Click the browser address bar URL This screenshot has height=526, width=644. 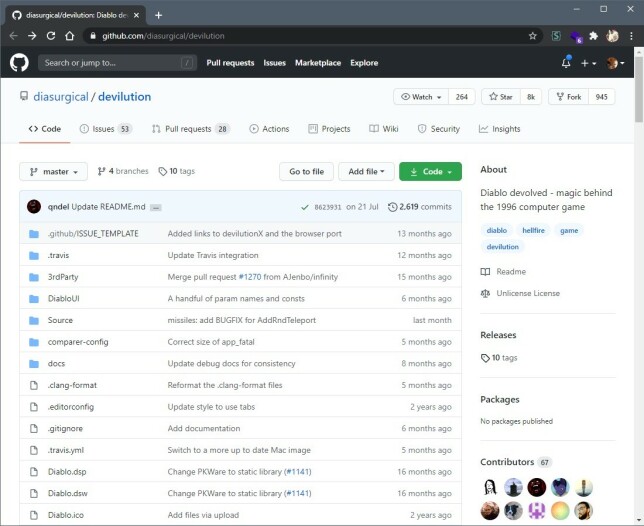[163, 36]
